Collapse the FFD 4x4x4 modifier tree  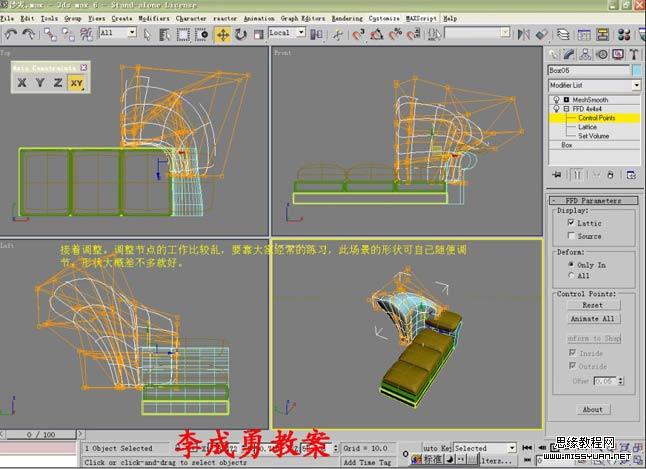click(x=566, y=109)
